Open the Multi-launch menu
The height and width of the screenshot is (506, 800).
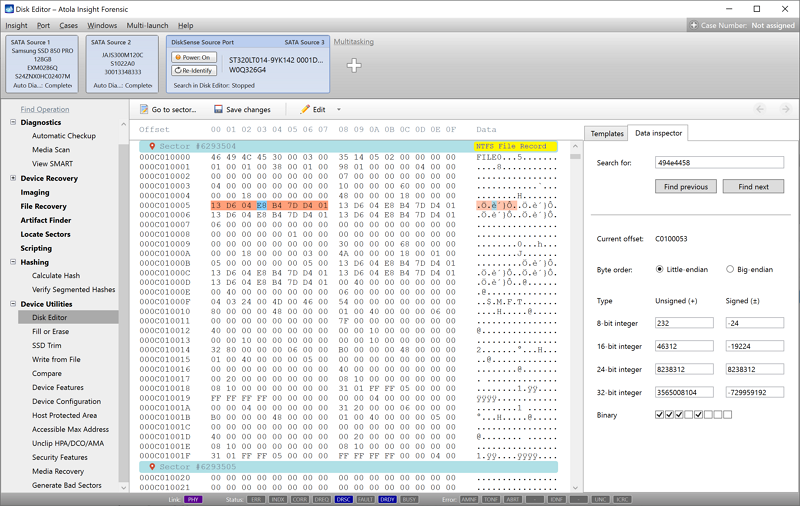pyautogui.click(x=147, y=26)
